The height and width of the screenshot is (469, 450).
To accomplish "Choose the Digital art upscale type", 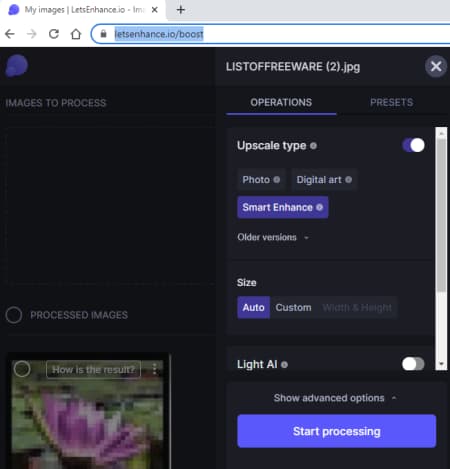I will pos(324,180).
